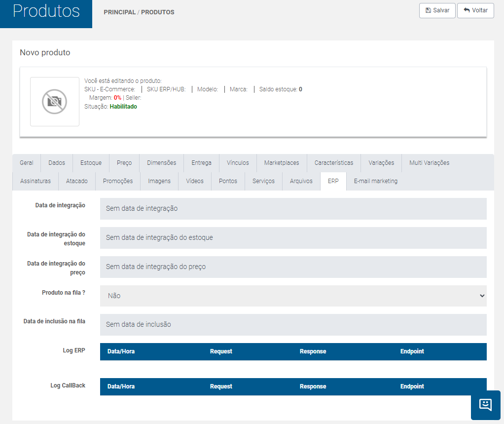Image resolution: width=504 pixels, height=424 pixels.
Task: Click Log ERP Data/Hora column header
Action: tap(121, 351)
